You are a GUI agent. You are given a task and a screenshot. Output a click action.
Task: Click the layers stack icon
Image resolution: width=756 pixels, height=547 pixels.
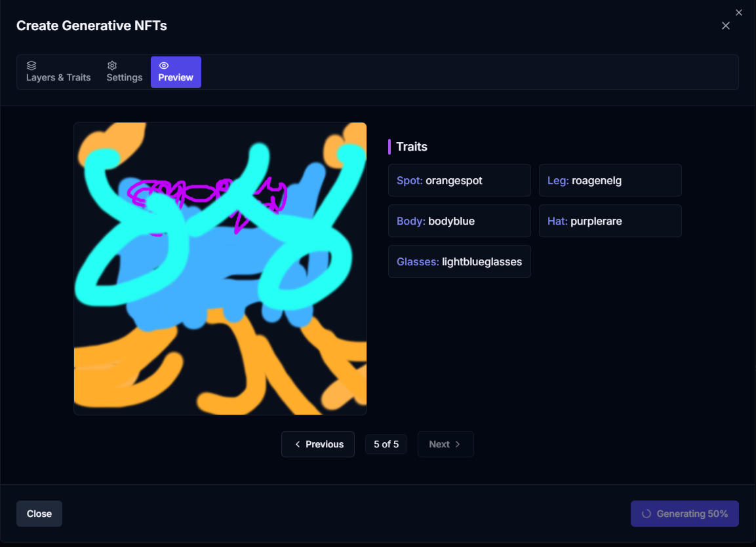tap(31, 66)
